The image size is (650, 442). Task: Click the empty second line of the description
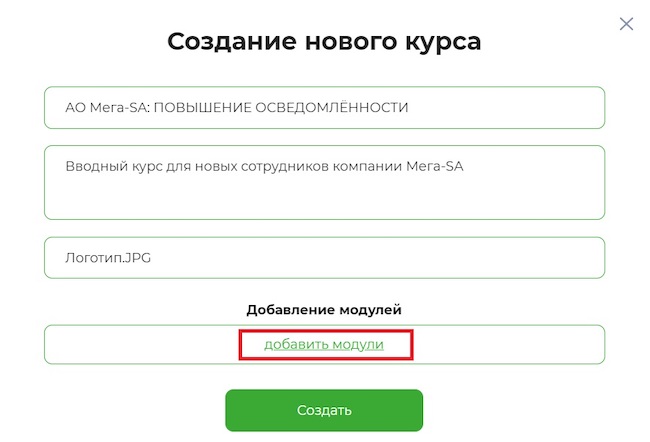click(x=324, y=197)
